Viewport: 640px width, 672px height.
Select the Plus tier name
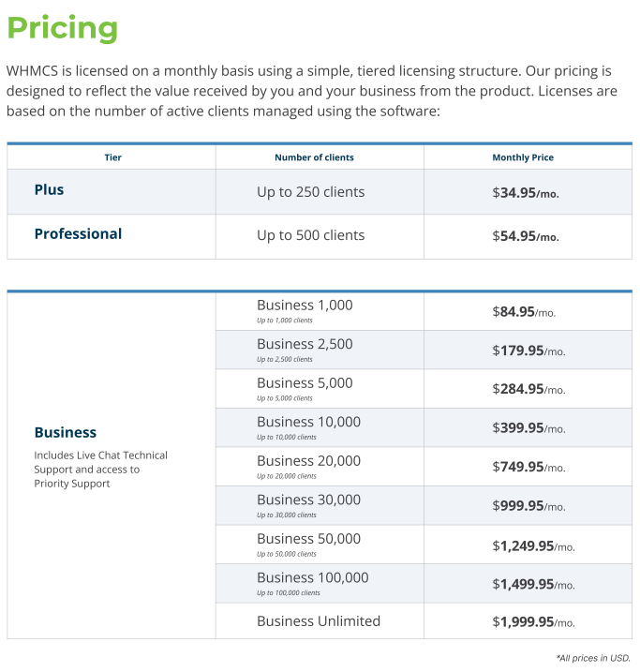(49, 190)
